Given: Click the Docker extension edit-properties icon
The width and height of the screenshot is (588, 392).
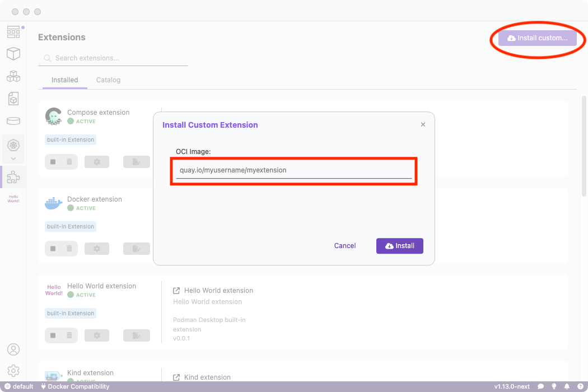Looking at the screenshot, I should pyautogui.click(x=137, y=248).
